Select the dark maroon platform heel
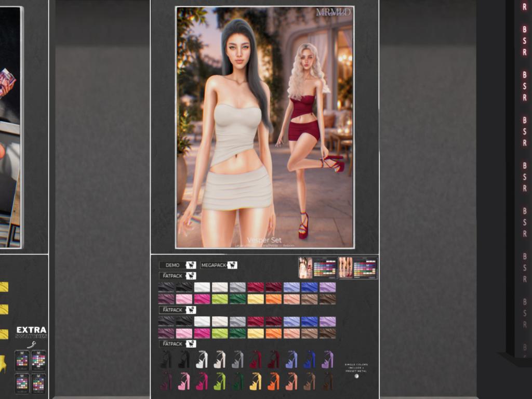Screen dimensions: 532x399 (x=274, y=360)
